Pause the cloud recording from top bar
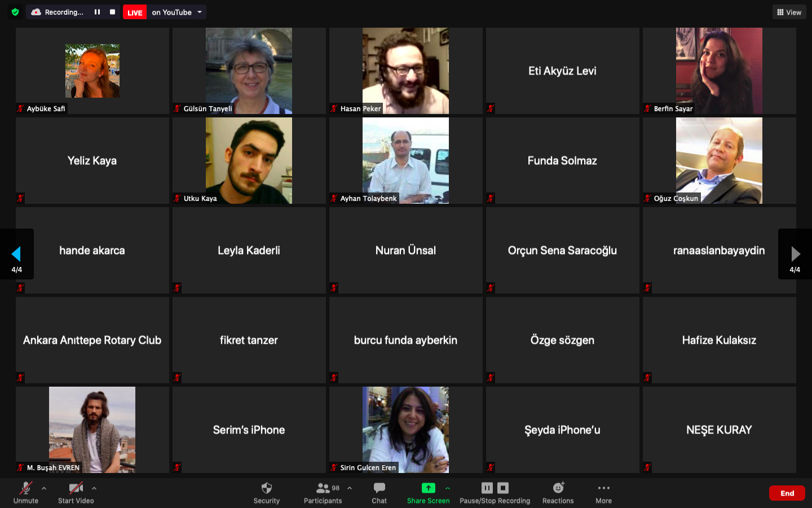 tap(97, 12)
